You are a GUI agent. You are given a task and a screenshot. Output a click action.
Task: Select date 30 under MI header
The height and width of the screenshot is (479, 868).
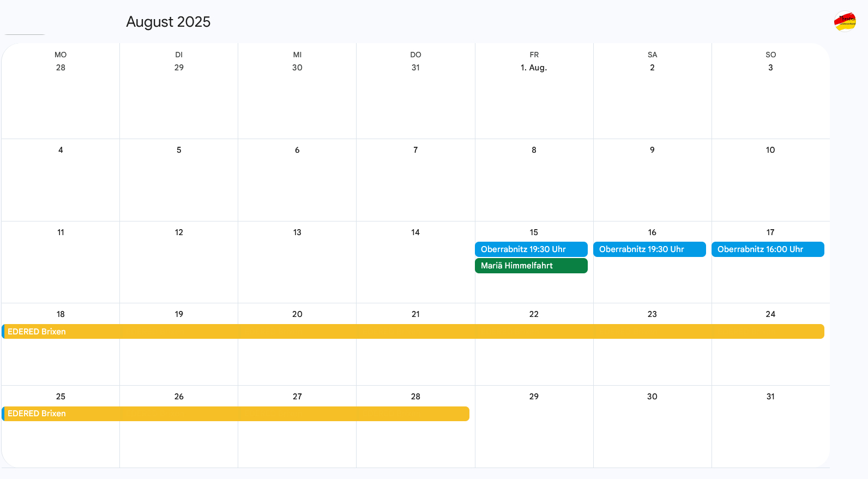click(x=297, y=68)
